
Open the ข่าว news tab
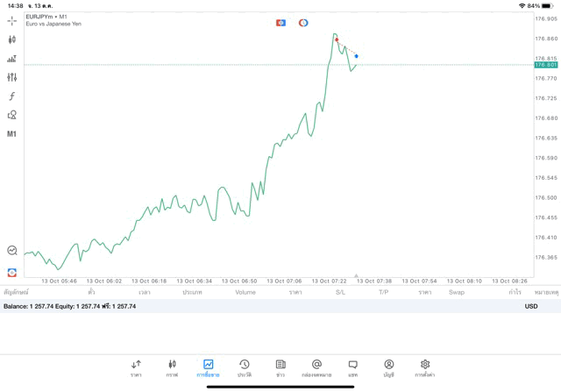[x=280, y=368]
